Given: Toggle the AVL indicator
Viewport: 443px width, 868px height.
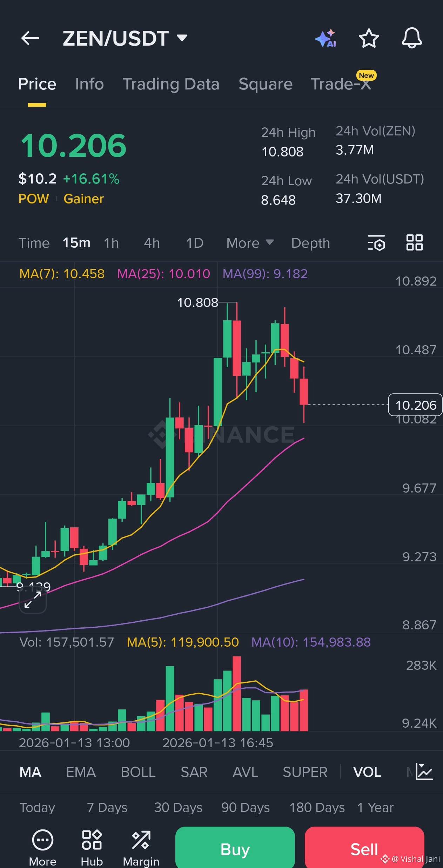Looking at the screenshot, I should 245,772.
